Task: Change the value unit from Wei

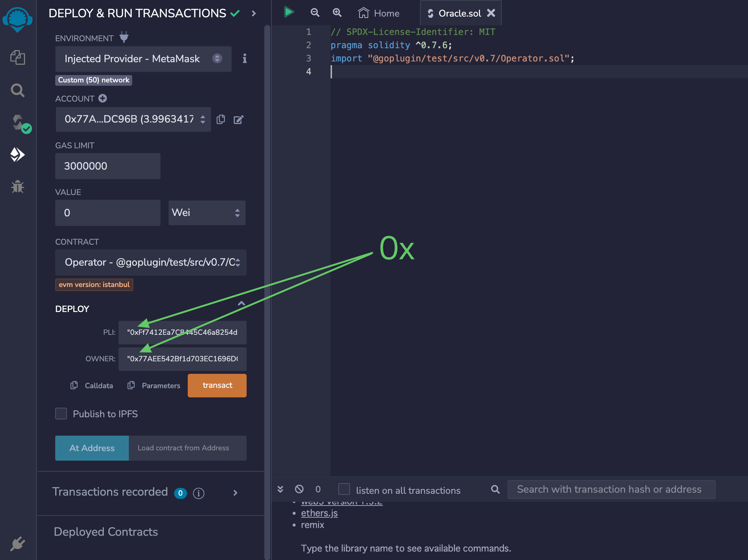Action: click(x=207, y=213)
